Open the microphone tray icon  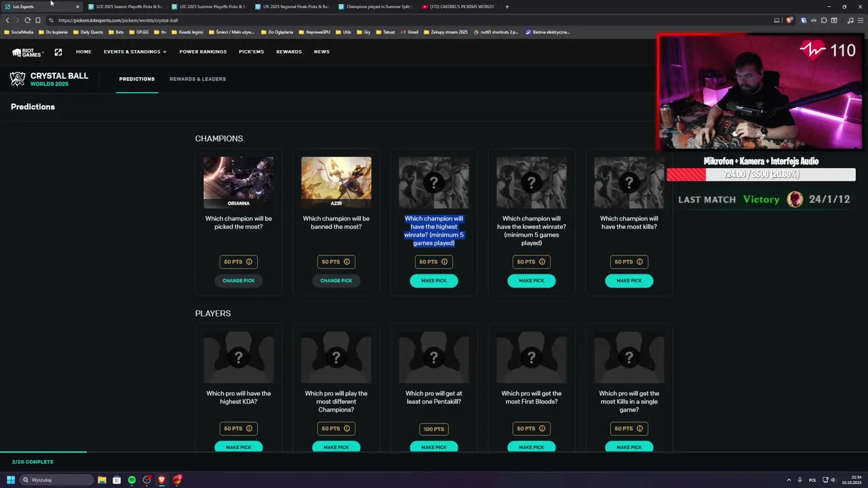[800, 480]
